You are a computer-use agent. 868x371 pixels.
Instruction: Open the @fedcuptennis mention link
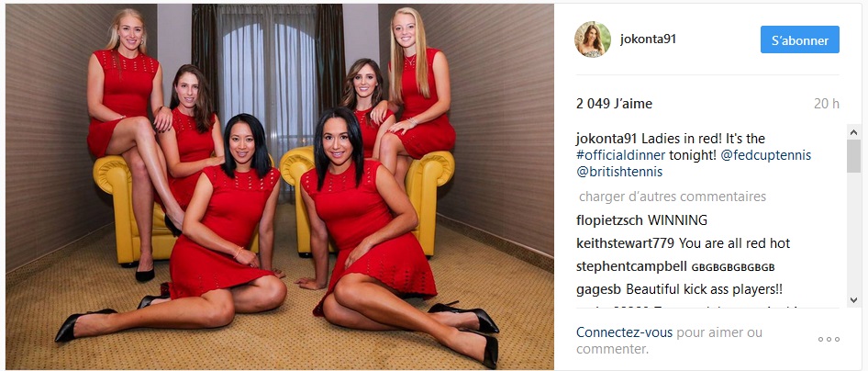(x=765, y=155)
